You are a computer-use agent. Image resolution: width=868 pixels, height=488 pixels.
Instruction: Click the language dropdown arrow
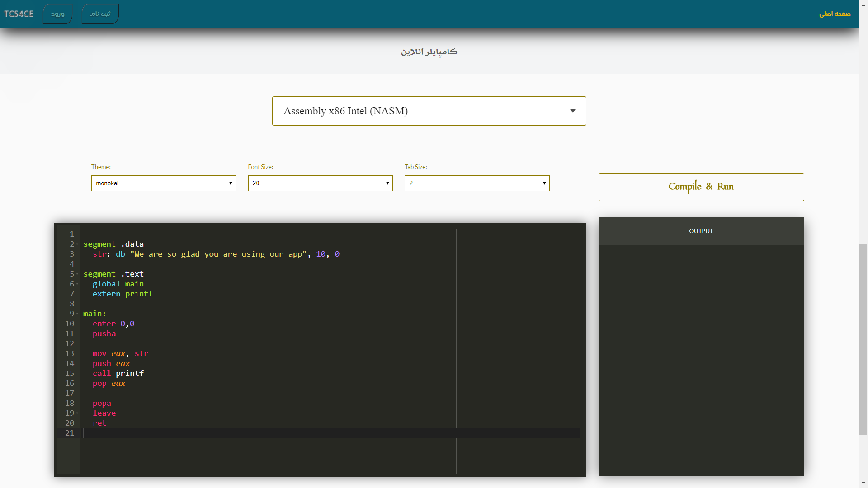(573, 111)
